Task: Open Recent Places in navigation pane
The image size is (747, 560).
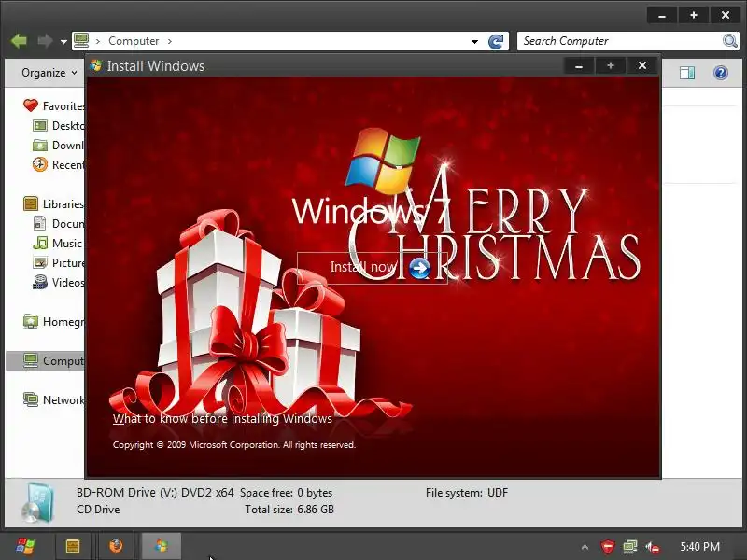Action: [59, 165]
